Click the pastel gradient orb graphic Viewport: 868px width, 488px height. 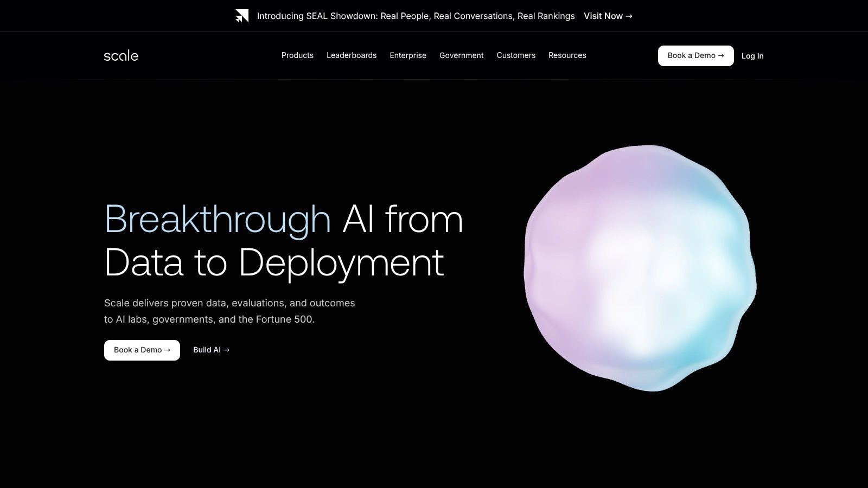click(640, 268)
